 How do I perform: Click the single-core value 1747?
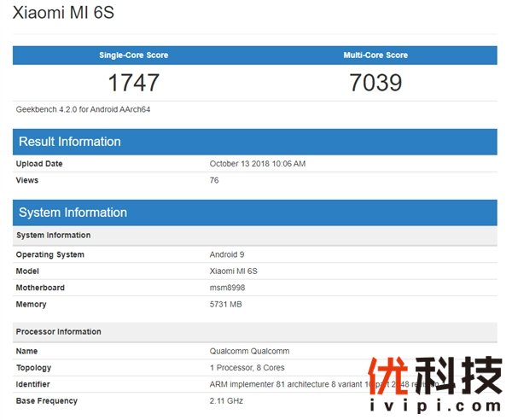click(134, 83)
